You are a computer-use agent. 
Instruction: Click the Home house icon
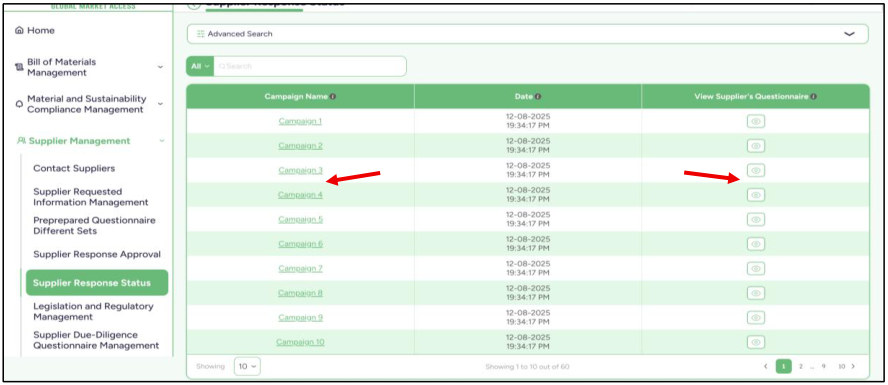click(20, 31)
